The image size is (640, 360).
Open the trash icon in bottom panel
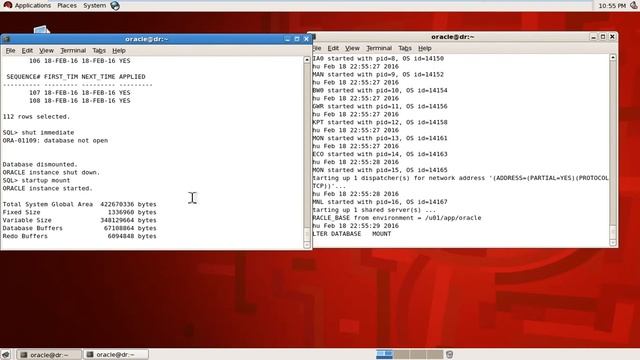tap(449, 354)
